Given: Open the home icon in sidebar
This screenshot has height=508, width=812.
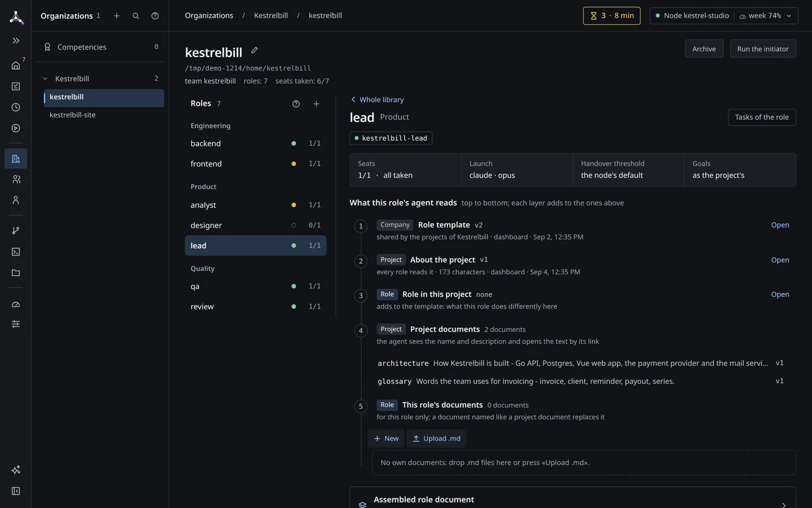Looking at the screenshot, I should point(16,65).
